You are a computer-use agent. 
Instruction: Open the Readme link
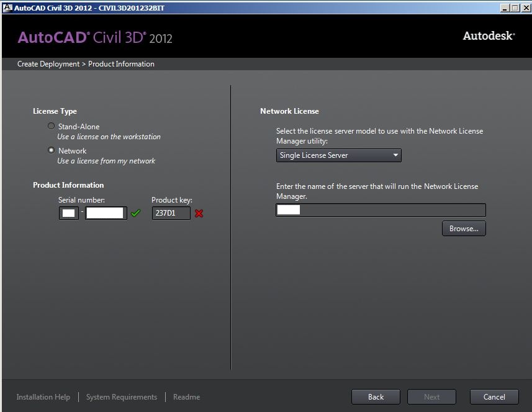(x=187, y=396)
